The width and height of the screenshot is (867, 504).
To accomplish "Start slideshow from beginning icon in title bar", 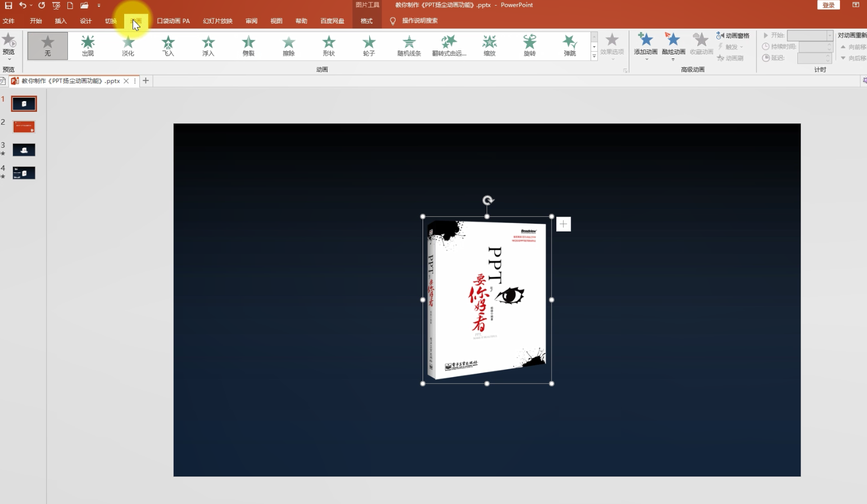I will pyautogui.click(x=56, y=6).
